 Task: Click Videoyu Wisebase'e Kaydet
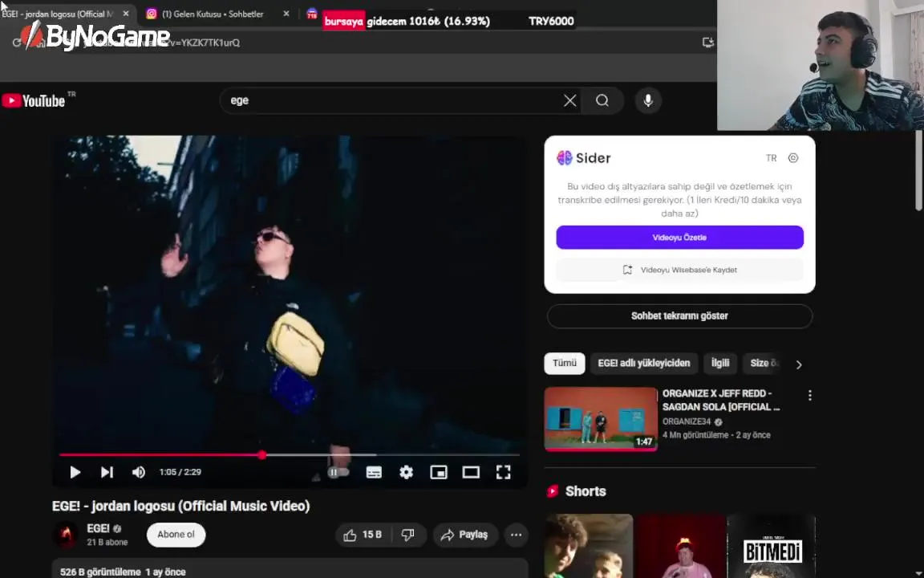(679, 270)
